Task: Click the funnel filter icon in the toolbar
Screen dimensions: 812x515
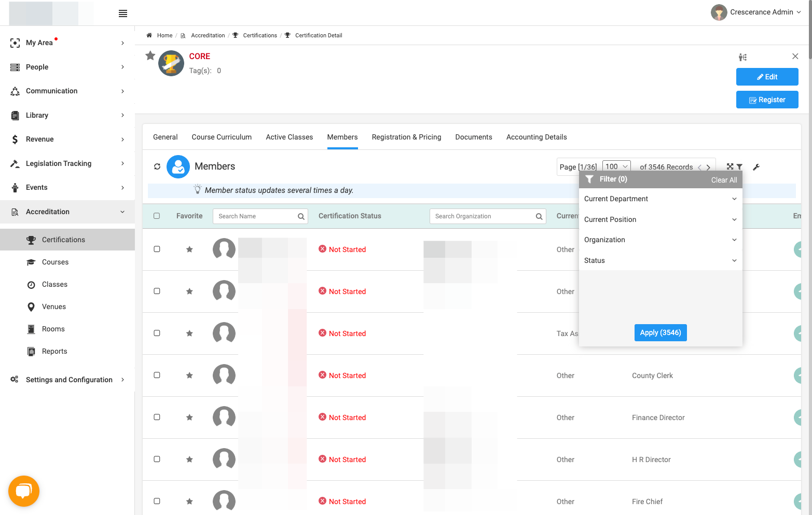Action: point(739,167)
